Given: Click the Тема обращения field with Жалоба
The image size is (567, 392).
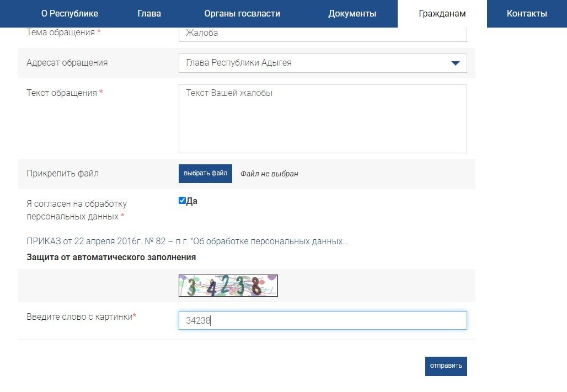Looking at the screenshot, I should click(323, 33).
